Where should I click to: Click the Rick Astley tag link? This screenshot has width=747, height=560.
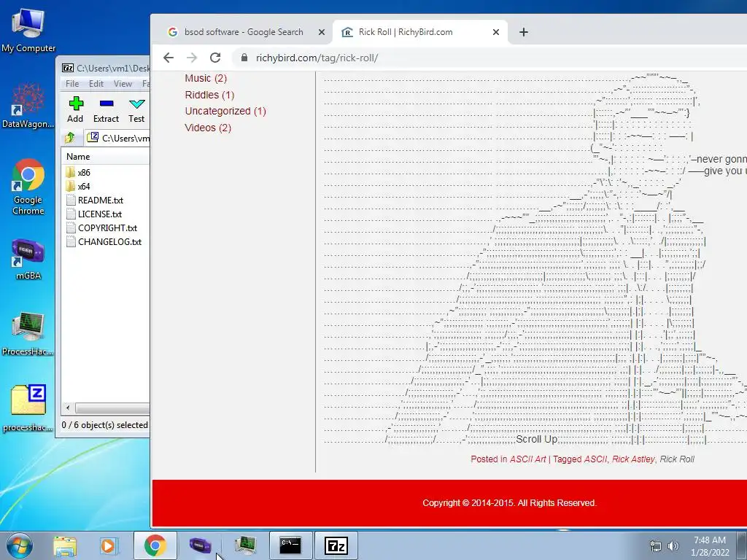click(633, 459)
